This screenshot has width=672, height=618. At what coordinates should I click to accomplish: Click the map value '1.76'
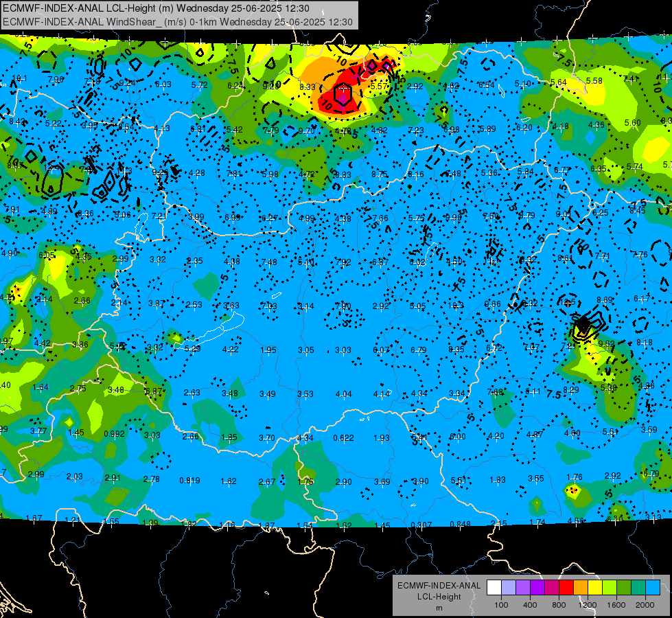[575, 477]
